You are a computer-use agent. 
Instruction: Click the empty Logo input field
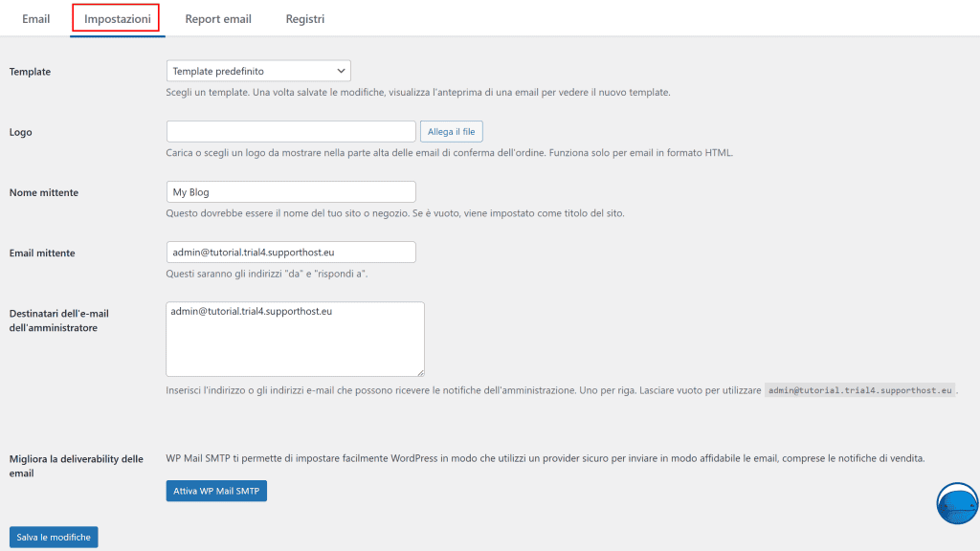tap(290, 130)
